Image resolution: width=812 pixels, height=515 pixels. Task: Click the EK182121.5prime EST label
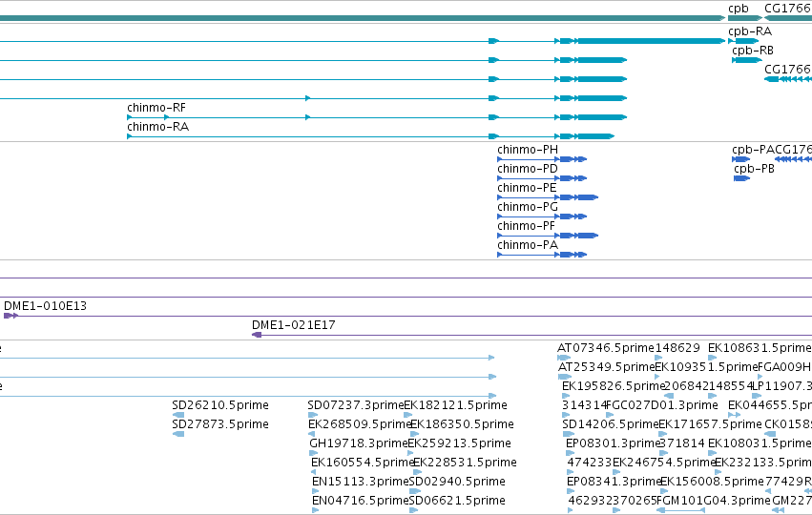(x=455, y=405)
